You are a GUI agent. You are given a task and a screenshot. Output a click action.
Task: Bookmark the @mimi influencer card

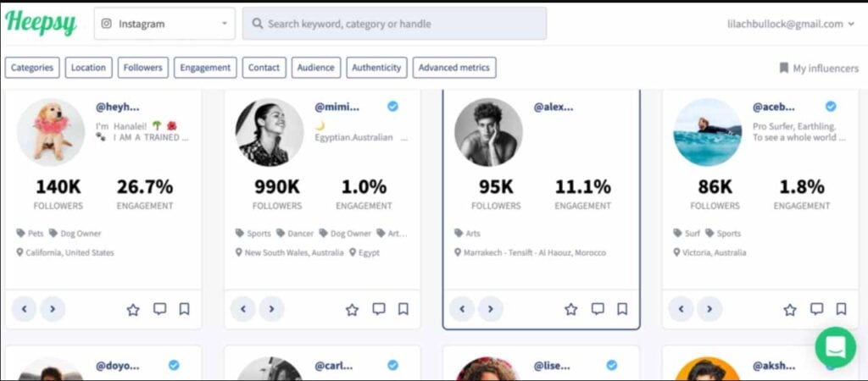[x=403, y=310]
